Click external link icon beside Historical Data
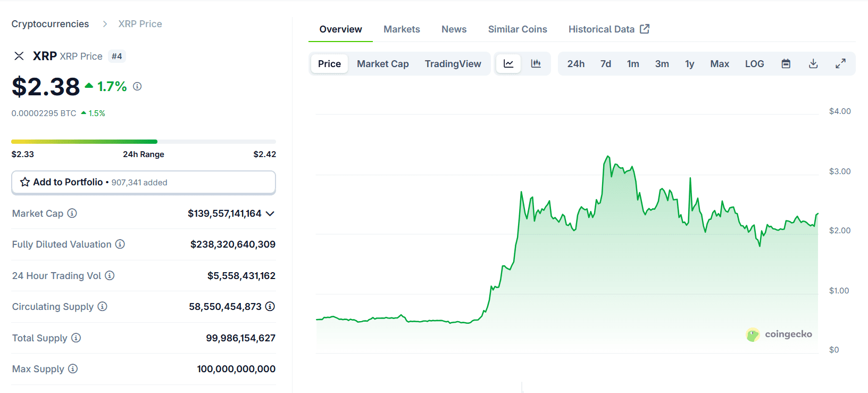868x393 pixels. click(645, 29)
